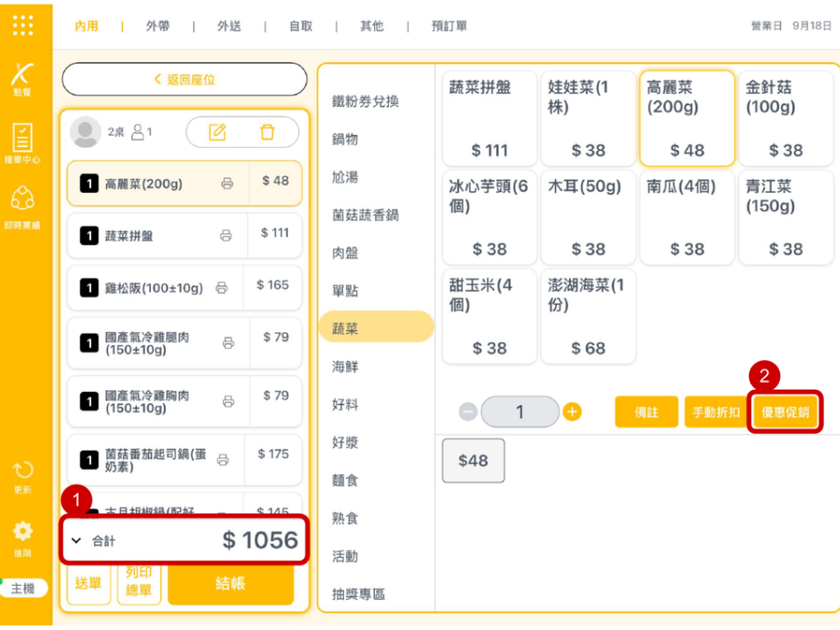
Task: Delete order using trash icon
Action: 267,132
